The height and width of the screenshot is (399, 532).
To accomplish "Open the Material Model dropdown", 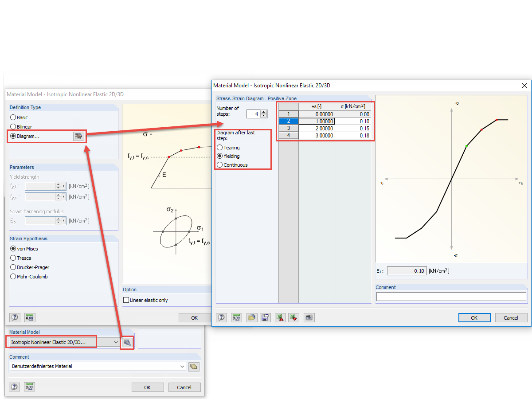I will 114,342.
